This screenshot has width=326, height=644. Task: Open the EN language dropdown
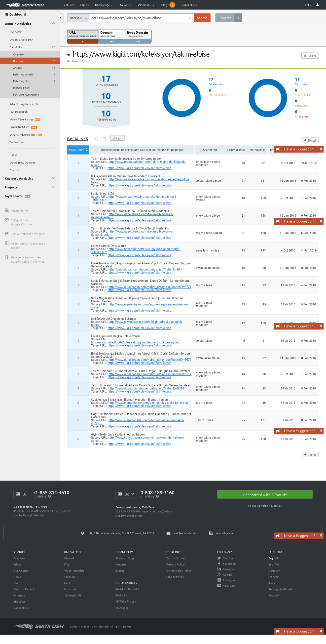(x=308, y=5)
